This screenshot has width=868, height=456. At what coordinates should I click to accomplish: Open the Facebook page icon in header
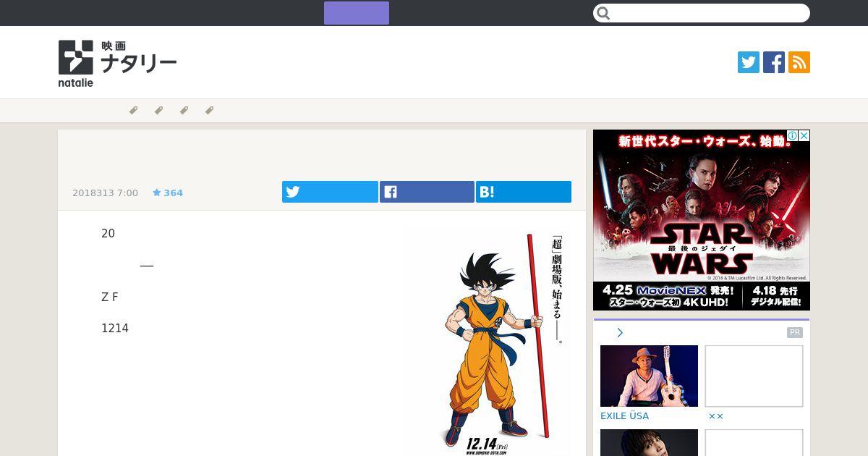pyautogui.click(x=774, y=62)
